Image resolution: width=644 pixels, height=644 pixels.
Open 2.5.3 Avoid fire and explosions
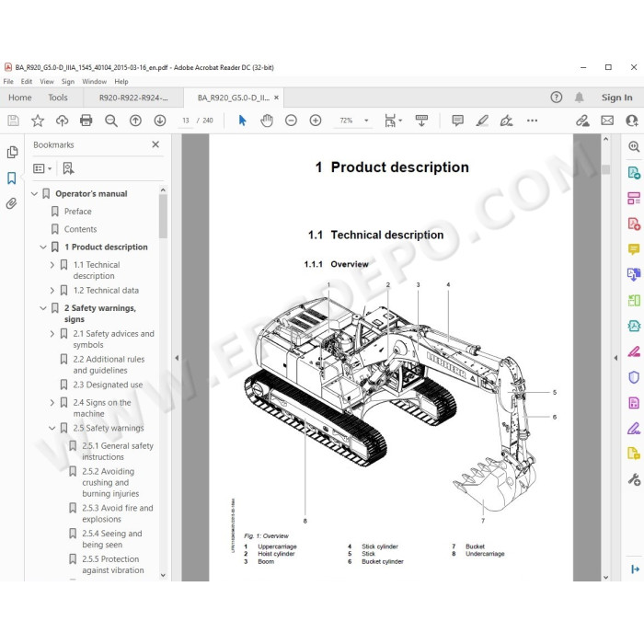pos(118,513)
